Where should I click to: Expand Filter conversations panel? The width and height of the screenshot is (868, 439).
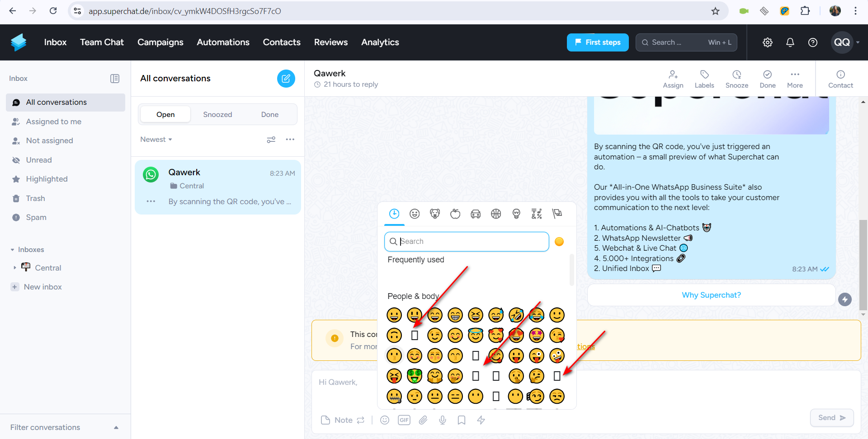65,427
